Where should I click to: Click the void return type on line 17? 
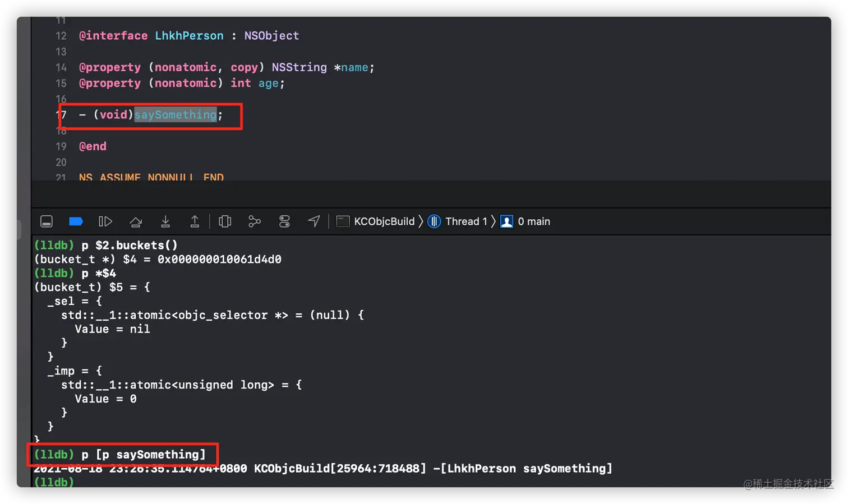point(113,115)
